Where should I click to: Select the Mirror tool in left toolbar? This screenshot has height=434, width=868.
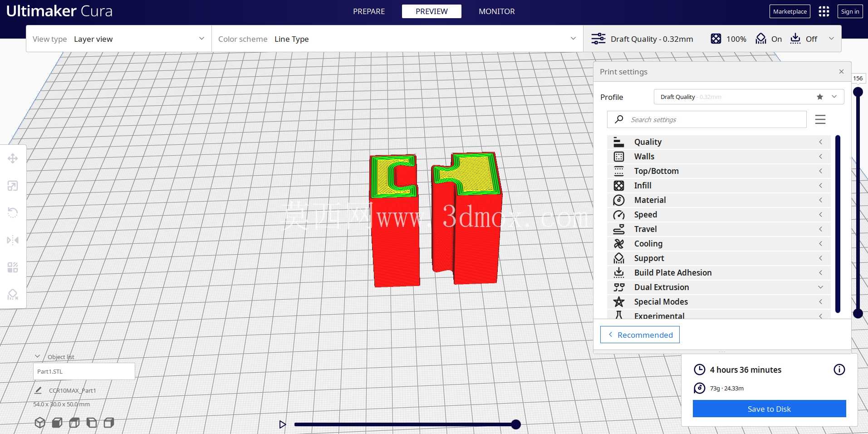tap(13, 240)
